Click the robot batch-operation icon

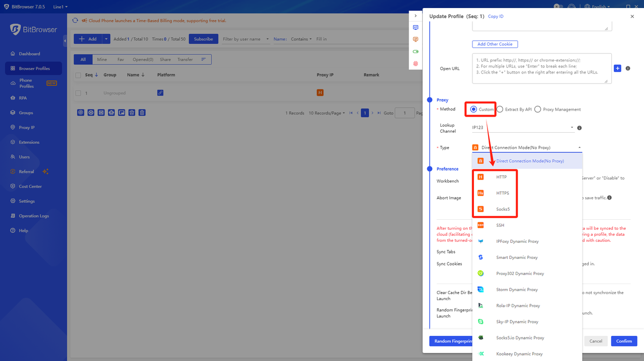(111, 113)
